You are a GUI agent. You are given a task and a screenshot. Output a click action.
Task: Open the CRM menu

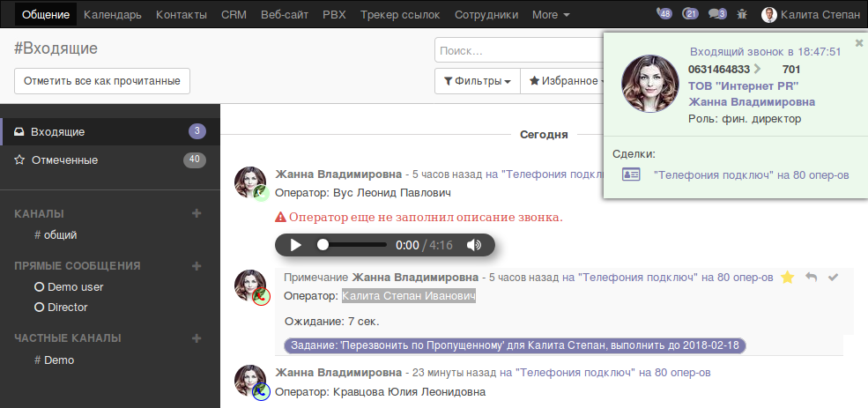(234, 14)
